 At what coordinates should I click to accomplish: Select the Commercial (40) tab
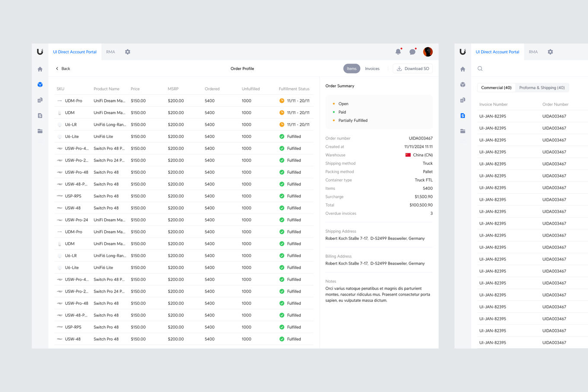(x=496, y=88)
